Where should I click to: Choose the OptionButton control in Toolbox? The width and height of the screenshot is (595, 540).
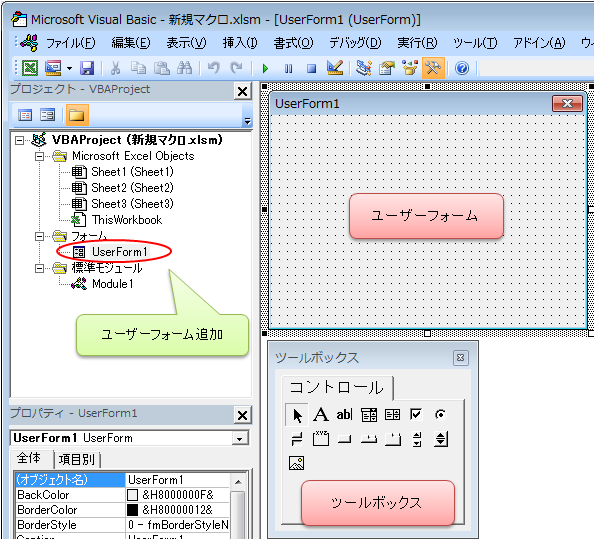[440, 415]
